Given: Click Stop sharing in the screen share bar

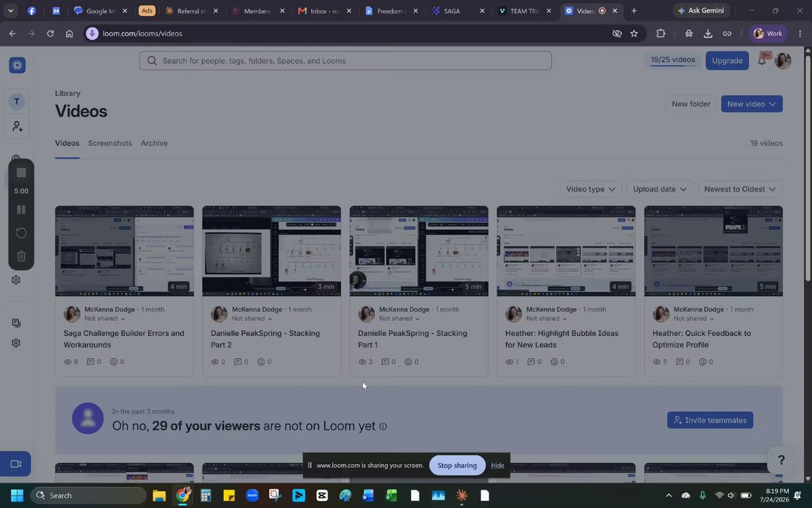Looking at the screenshot, I should coord(457,466).
